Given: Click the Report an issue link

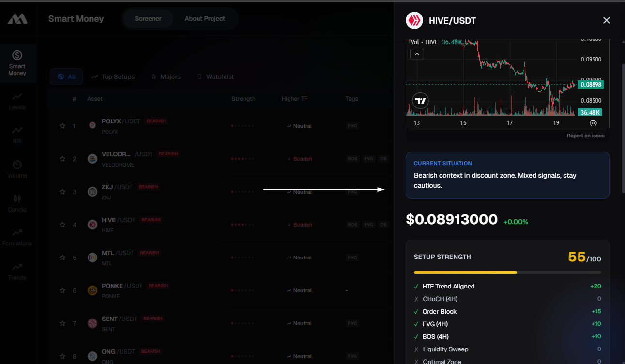Looking at the screenshot, I should tap(585, 136).
